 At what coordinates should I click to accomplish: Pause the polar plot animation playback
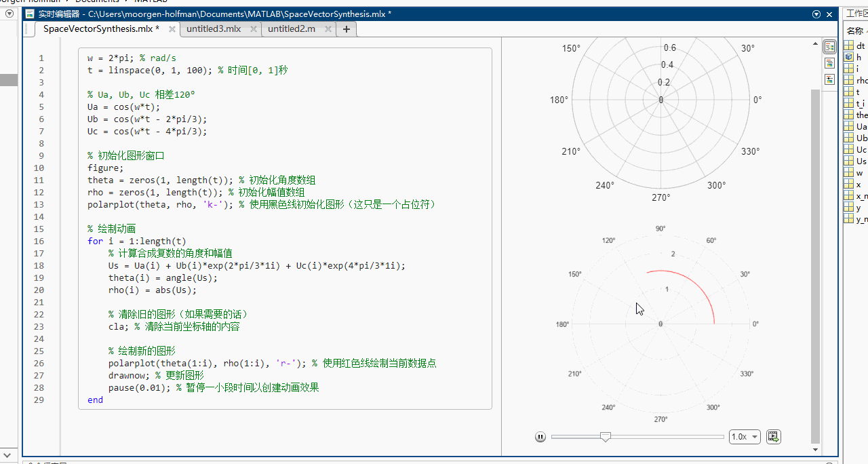pos(540,437)
